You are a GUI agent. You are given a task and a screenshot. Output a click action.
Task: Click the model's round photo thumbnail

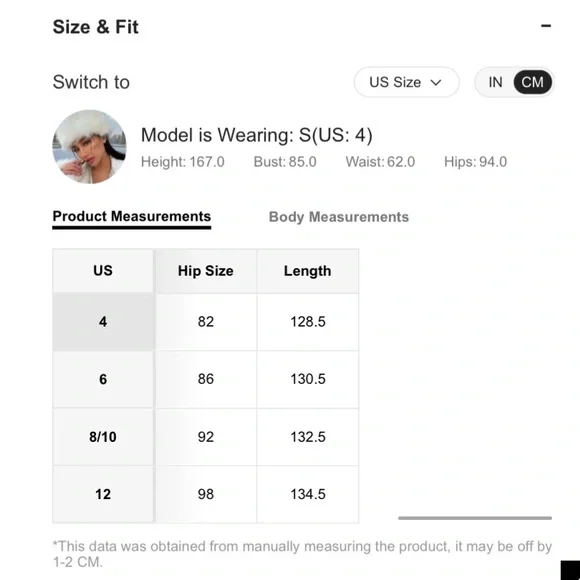coord(89,146)
